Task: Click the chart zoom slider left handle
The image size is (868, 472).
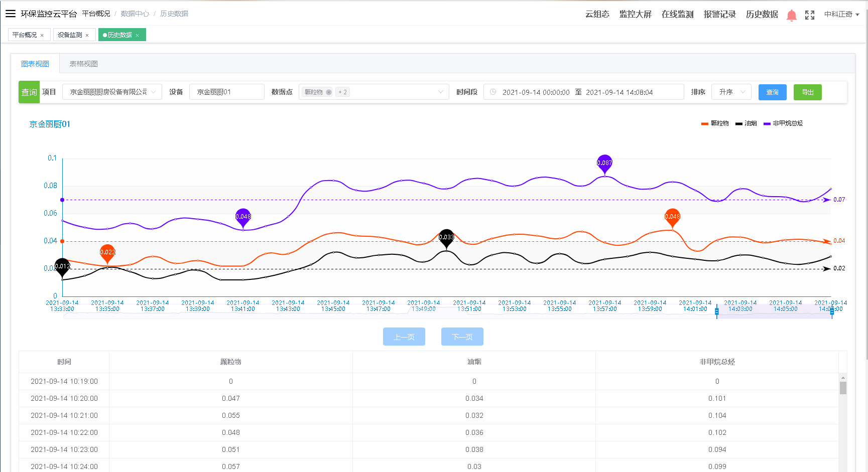Action: (x=717, y=311)
